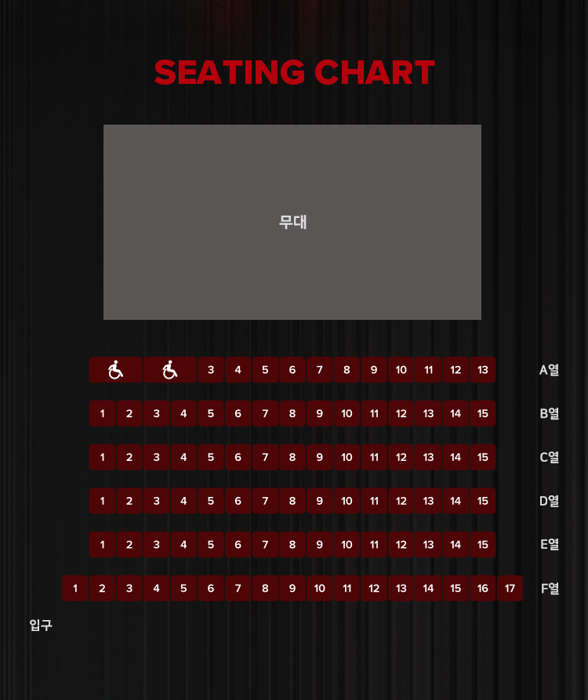Click seat 8 in row B

click(292, 413)
